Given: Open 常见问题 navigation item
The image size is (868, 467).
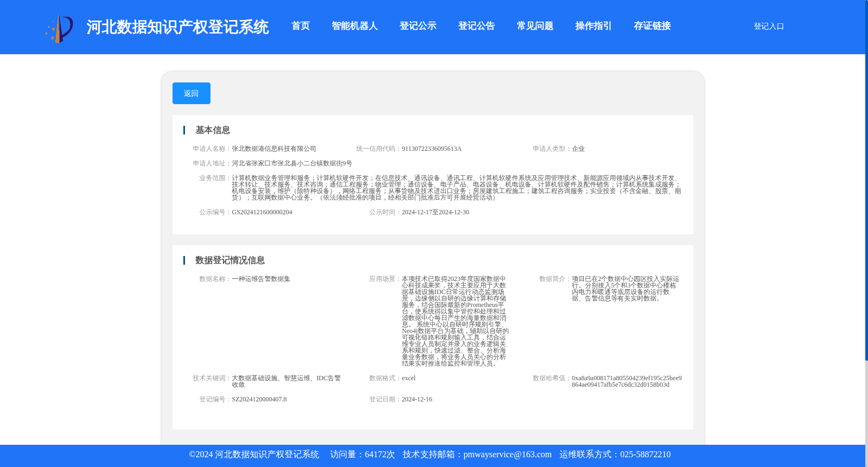Looking at the screenshot, I should pyautogui.click(x=535, y=26).
